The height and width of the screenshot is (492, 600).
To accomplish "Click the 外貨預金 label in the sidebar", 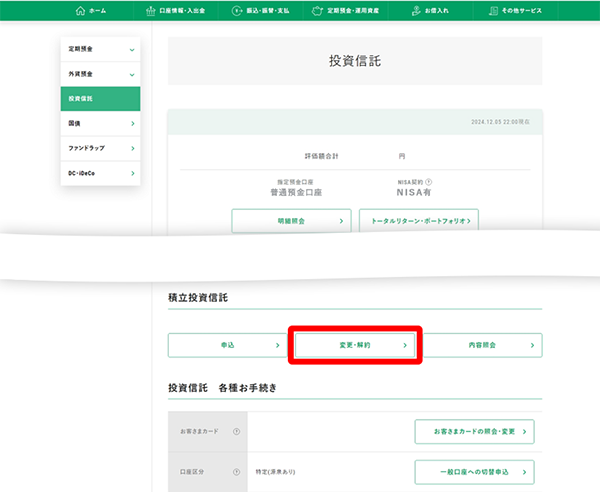I will pyautogui.click(x=80, y=74).
